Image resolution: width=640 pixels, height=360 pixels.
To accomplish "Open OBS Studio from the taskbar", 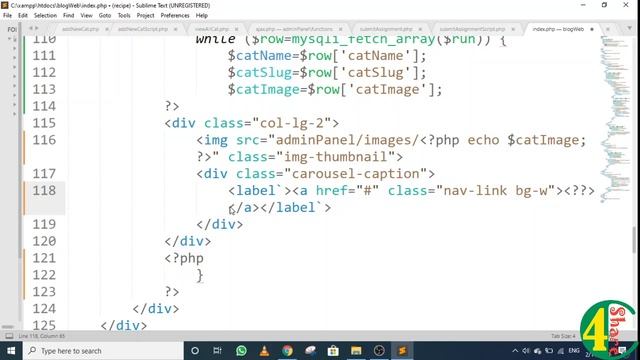I will [379, 351].
